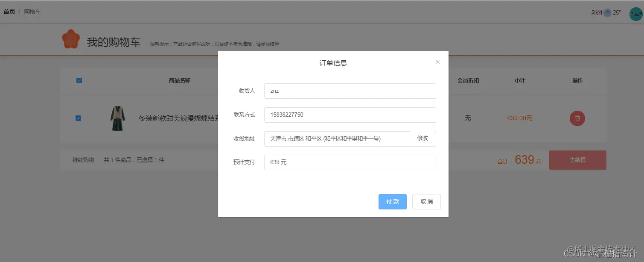Image resolution: width=644 pixels, height=262 pixels.
Task: Click 修改 to edit shipping address
Action: coord(423,138)
